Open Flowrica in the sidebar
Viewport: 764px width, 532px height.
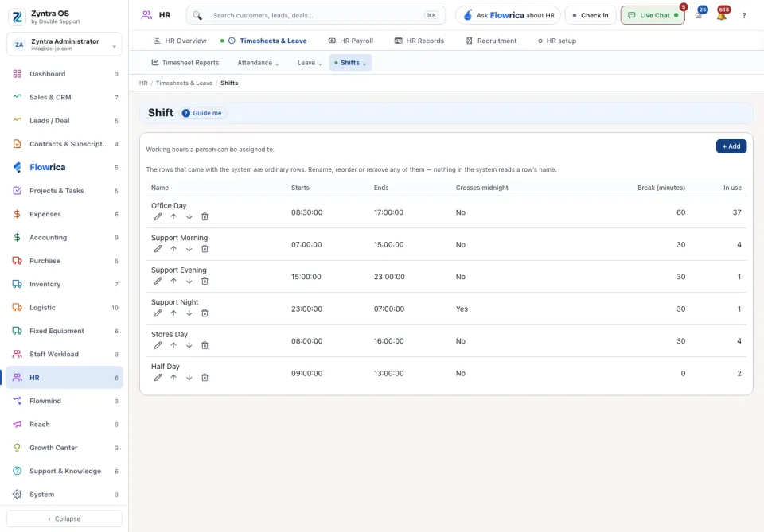pos(64,167)
